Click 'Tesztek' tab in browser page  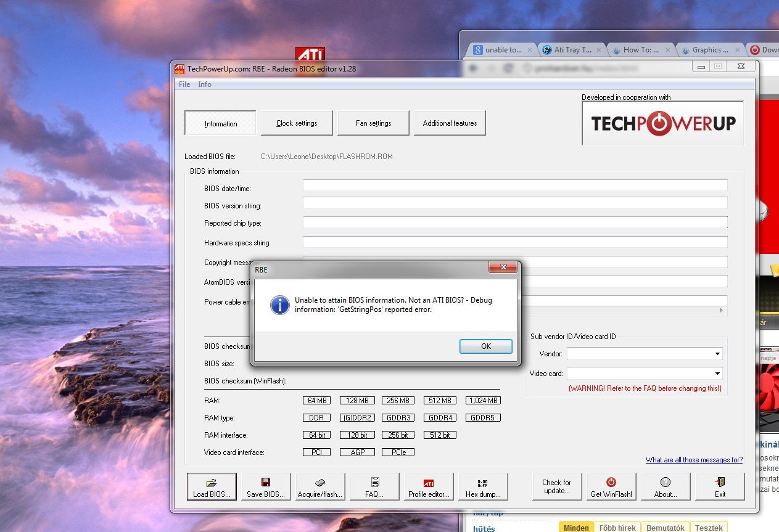pos(708,528)
